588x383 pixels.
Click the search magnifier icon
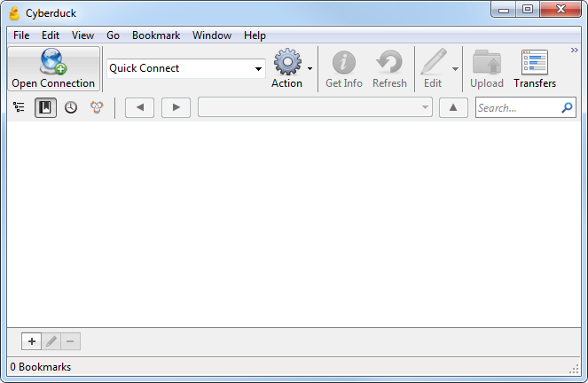(567, 107)
